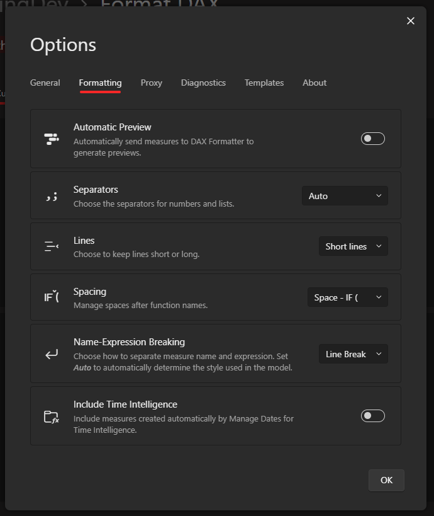Open the Space - IF ( spacing dropdown
The height and width of the screenshot is (516, 434).
coord(347,297)
